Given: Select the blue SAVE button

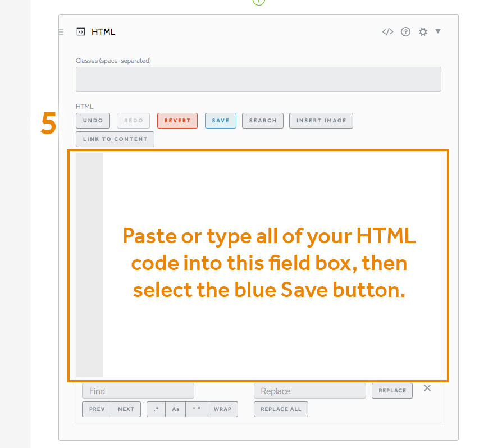Looking at the screenshot, I should 220,120.
